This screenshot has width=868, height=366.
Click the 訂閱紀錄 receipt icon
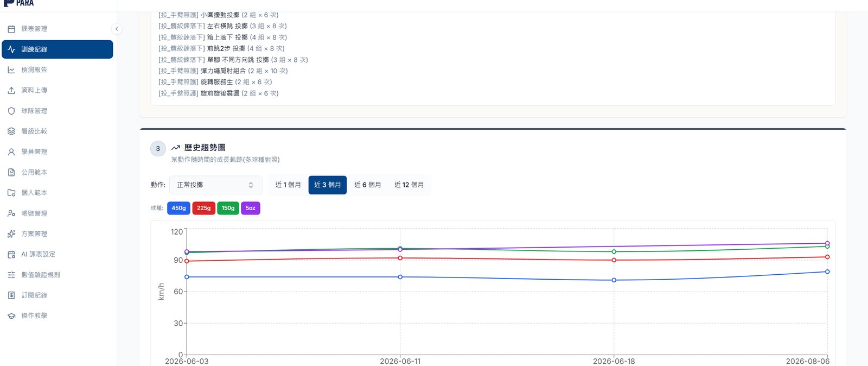pyautogui.click(x=11, y=295)
